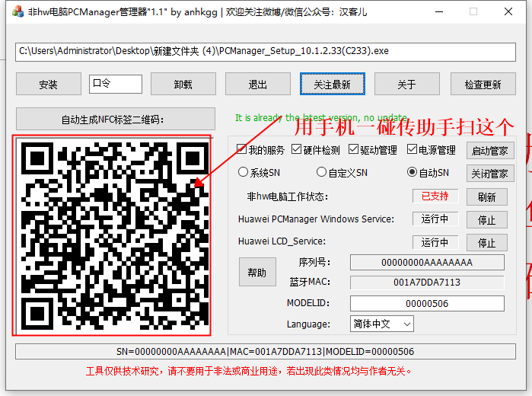Click the latest version status message
The height and width of the screenshot is (396, 532).
321,118
